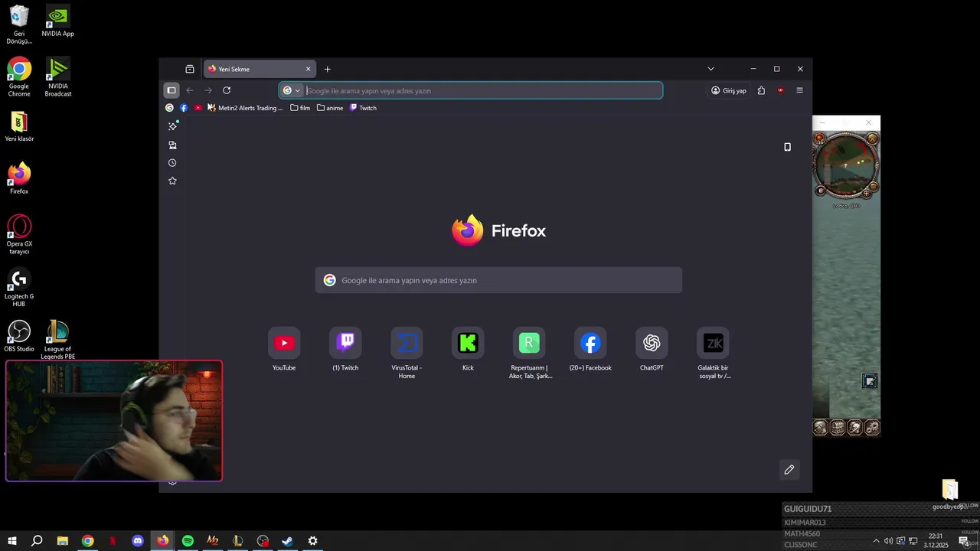Open Settings gear on the taskbar
980x551 pixels.
(312, 541)
